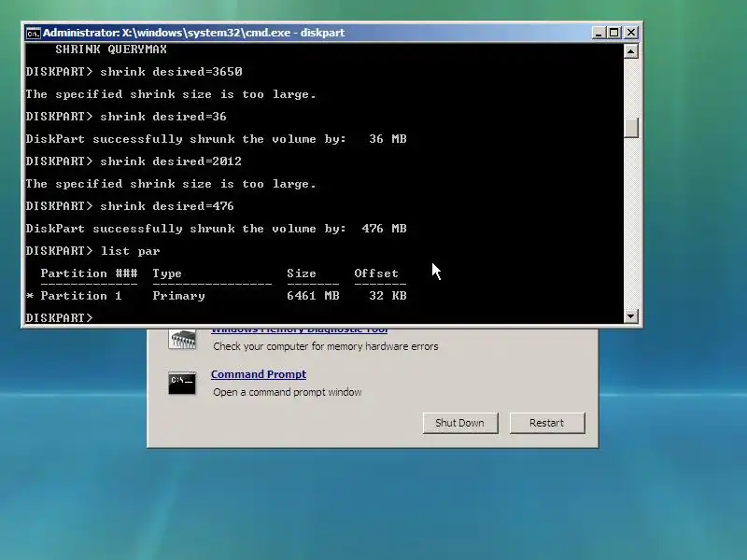Image resolution: width=747 pixels, height=560 pixels.
Task: Click the Shut Down button
Action: click(460, 423)
